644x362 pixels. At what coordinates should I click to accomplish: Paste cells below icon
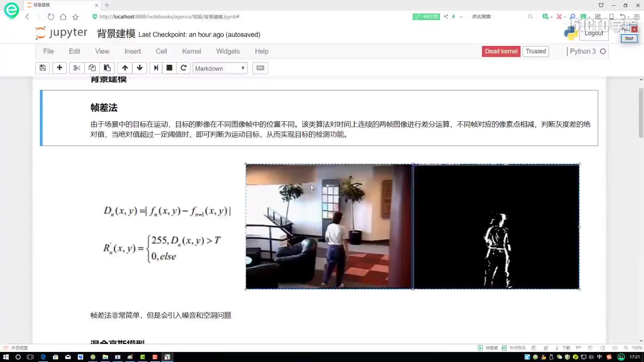coord(107,68)
